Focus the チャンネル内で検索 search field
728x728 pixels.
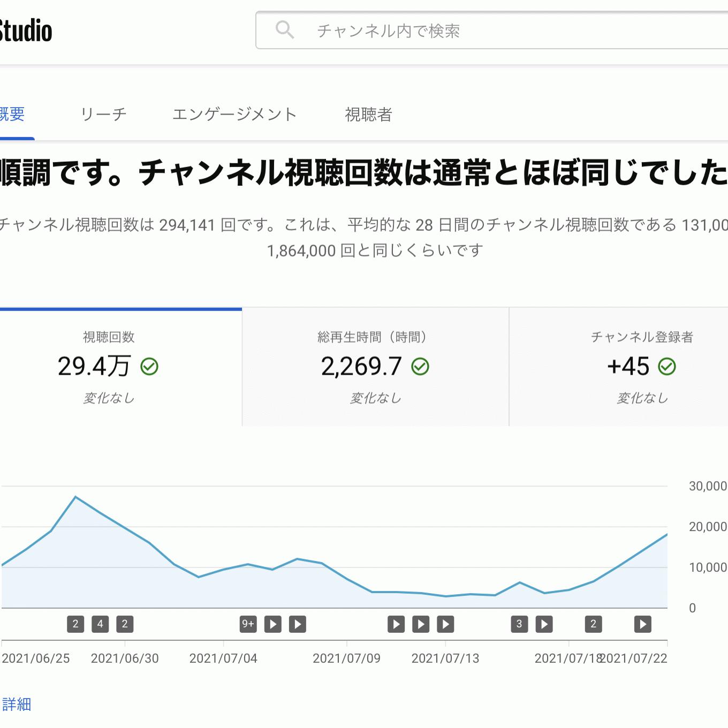coord(492,30)
